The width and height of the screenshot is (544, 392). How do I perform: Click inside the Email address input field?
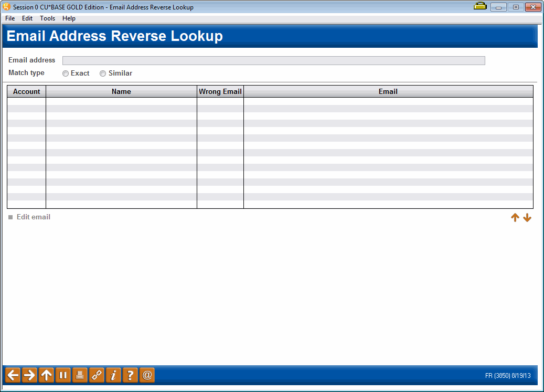point(273,60)
